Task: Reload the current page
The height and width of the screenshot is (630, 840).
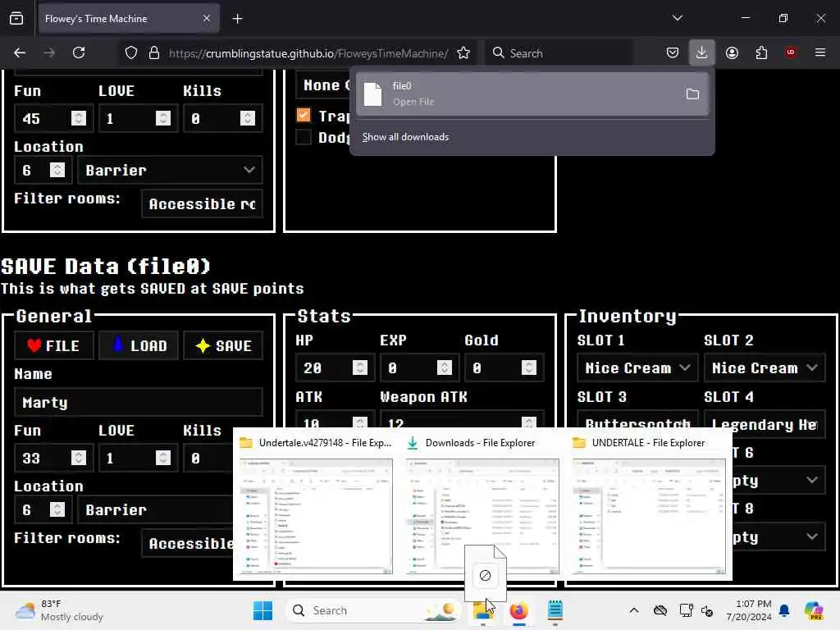Action: (79, 52)
